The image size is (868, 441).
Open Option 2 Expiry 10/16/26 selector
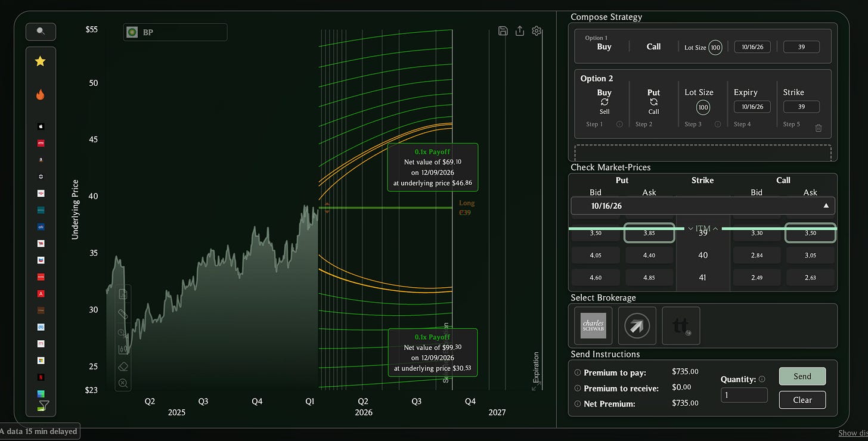(752, 107)
